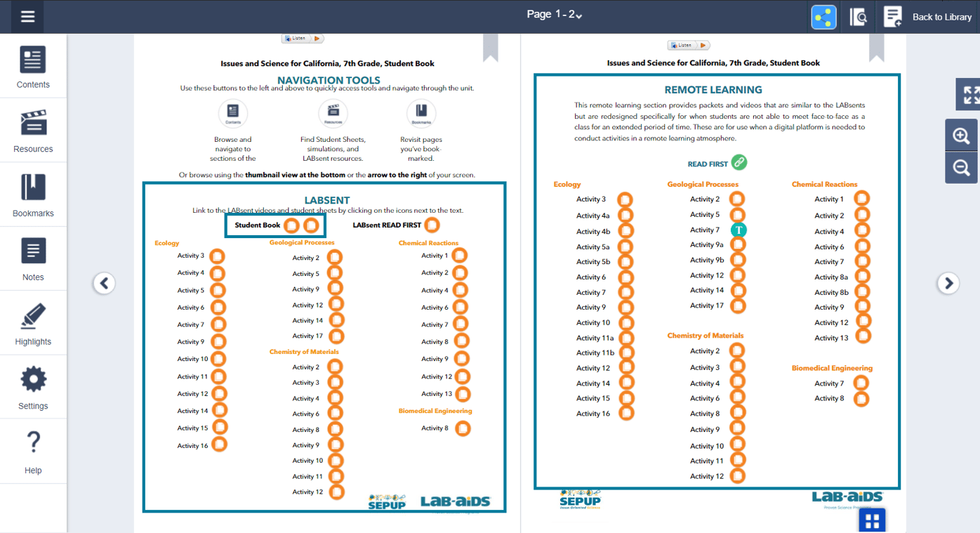980x533 pixels.
Task: Open the Bookmarks panel
Action: click(x=33, y=195)
